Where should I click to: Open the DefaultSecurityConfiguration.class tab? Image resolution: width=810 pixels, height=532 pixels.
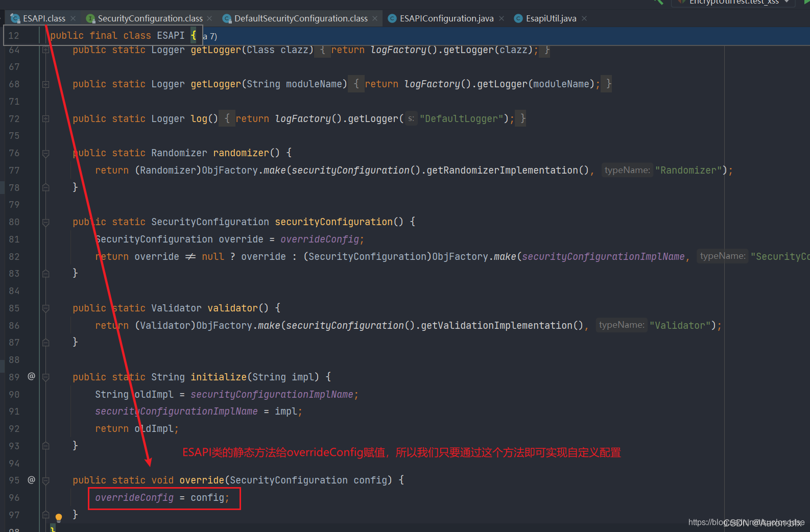point(301,18)
